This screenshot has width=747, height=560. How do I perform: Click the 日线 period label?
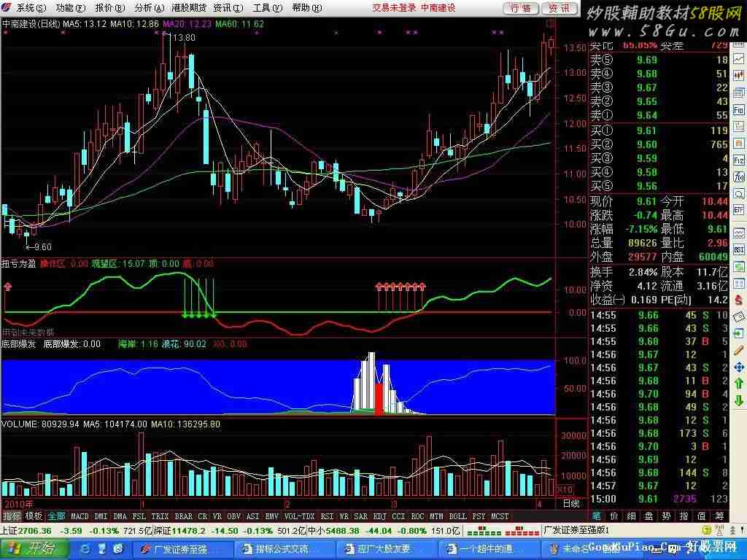coord(571,503)
